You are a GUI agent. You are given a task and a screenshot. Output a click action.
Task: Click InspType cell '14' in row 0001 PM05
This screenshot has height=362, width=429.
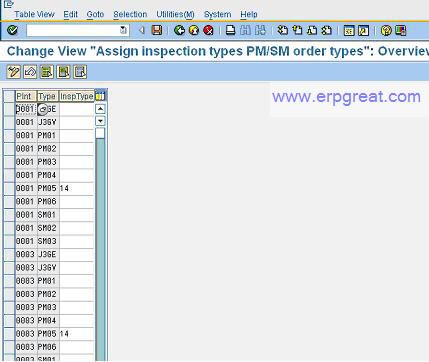[x=77, y=189]
